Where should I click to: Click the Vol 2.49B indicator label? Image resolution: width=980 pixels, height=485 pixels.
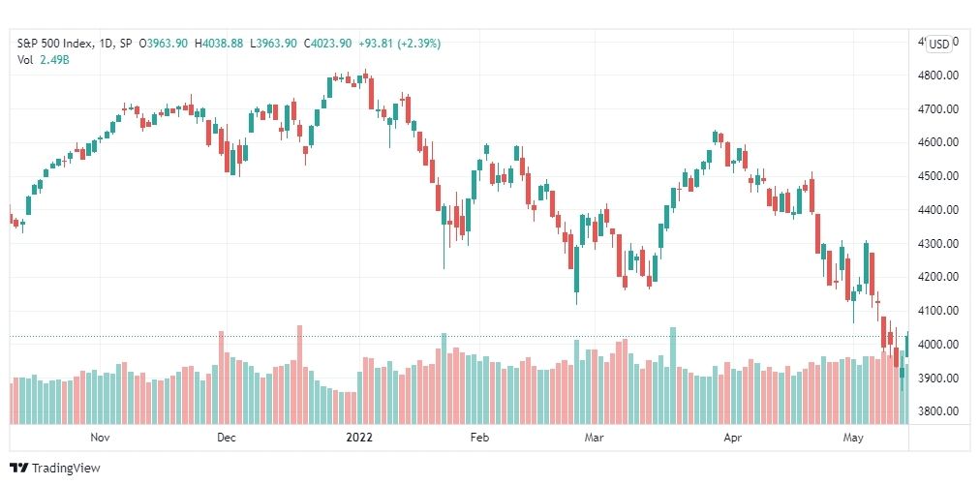point(43,59)
